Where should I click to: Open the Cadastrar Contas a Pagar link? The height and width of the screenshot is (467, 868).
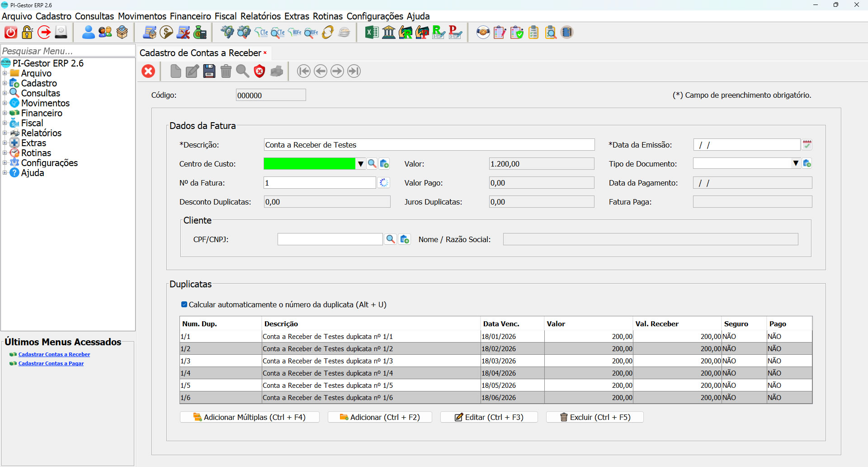pos(51,363)
